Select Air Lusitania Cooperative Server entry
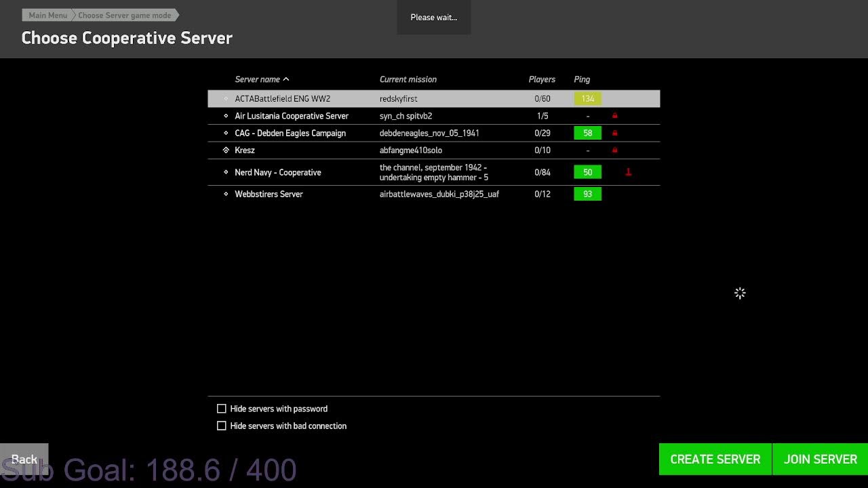 (292, 116)
